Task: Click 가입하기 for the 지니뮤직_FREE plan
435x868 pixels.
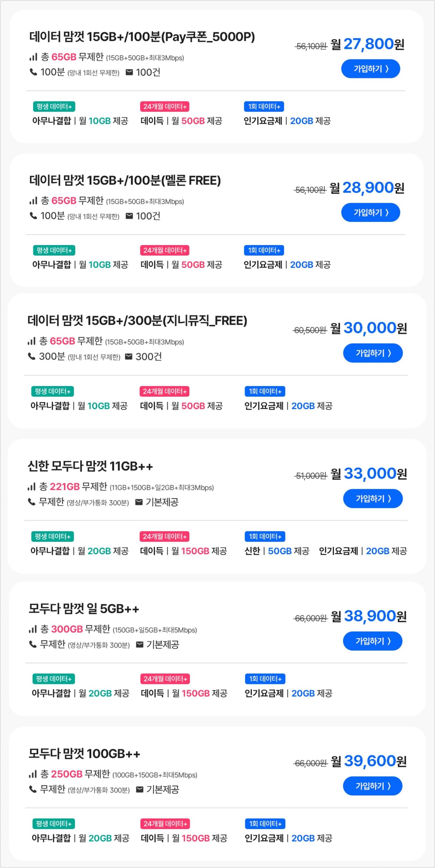Action: pos(373,353)
